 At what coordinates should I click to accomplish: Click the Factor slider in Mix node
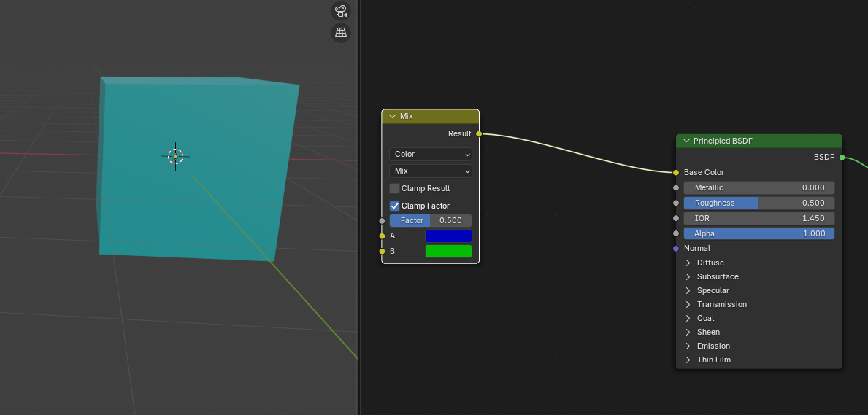pyautogui.click(x=431, y=220)
